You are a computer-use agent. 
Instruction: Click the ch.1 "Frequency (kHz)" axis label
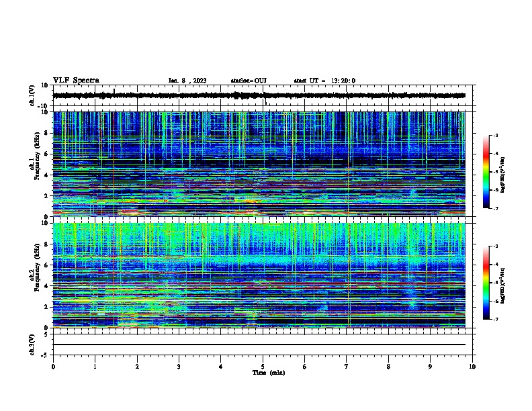pyautogui.click(x=37, y=156)
